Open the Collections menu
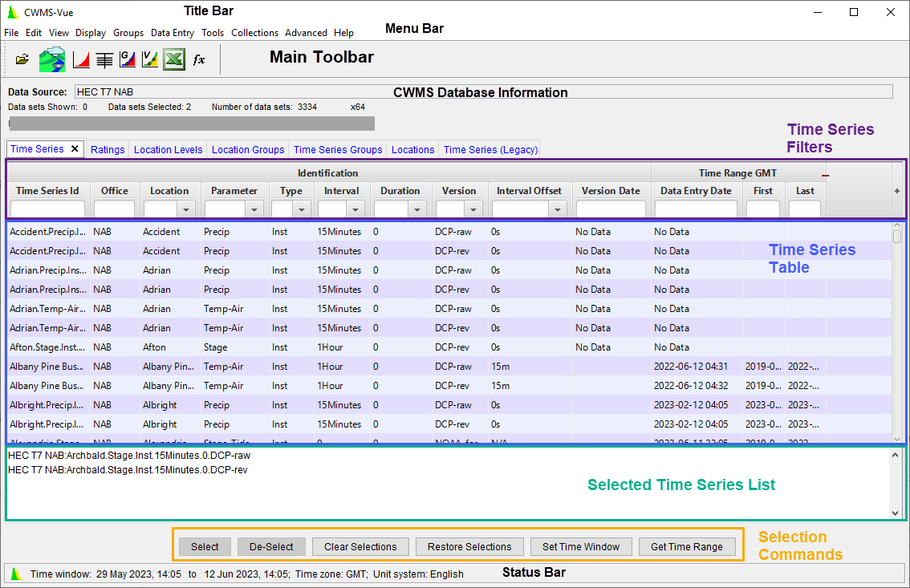910x588 pixels. [x=254, y=32]
